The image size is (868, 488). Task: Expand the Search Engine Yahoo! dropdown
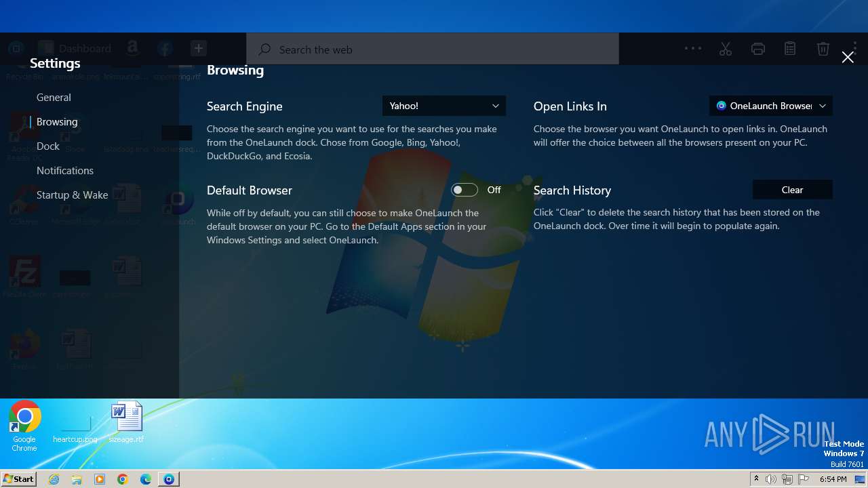click(x=444, y=106)
